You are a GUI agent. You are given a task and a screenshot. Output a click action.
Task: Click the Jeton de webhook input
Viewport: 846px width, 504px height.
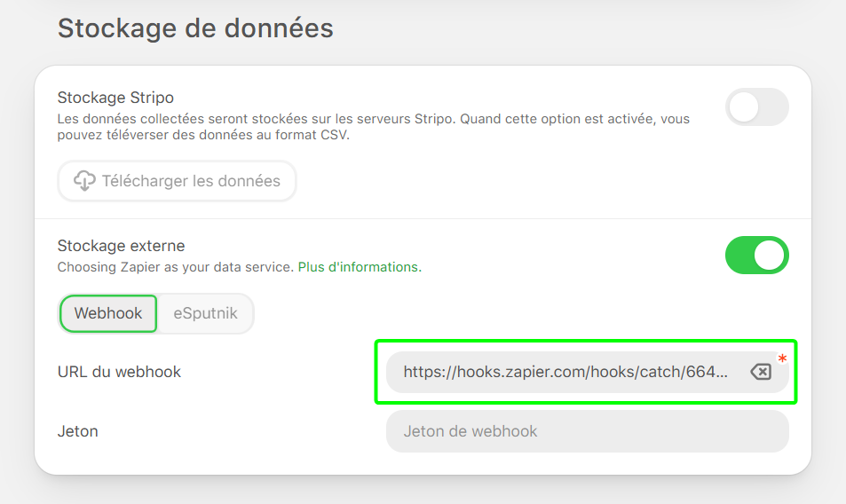tap(587, 431)
